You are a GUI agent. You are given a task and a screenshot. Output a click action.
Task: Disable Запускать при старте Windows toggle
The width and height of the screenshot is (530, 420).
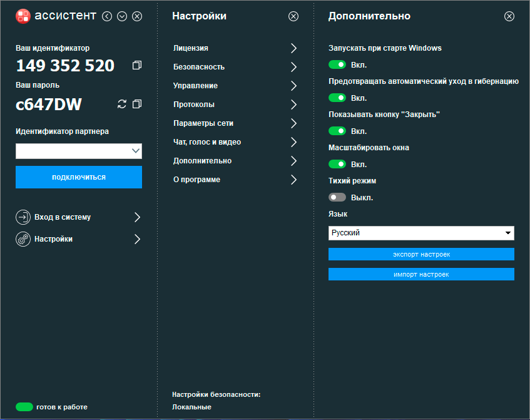(x=337, y=64)
